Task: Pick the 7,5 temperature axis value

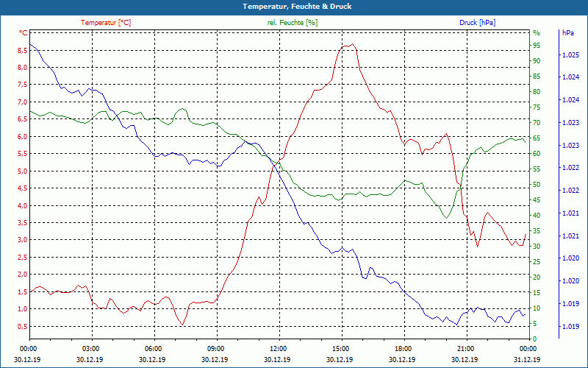Action: click(x=23, y=85)
